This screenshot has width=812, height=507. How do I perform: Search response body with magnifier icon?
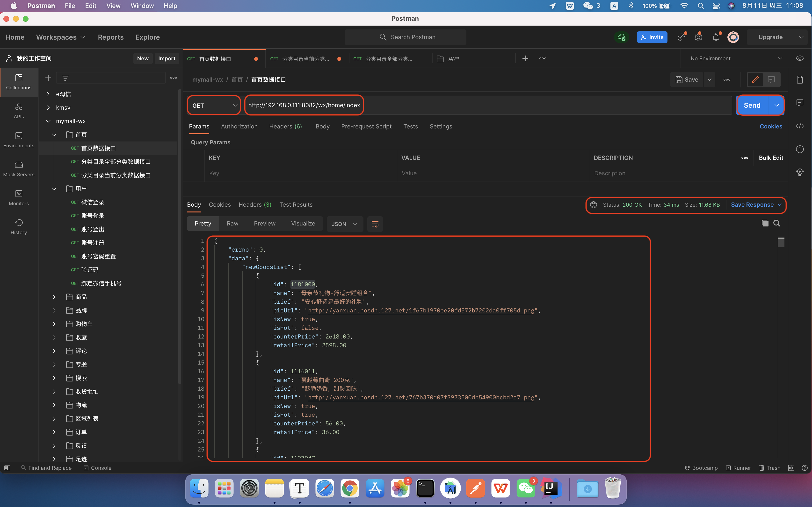coord(776,223)
